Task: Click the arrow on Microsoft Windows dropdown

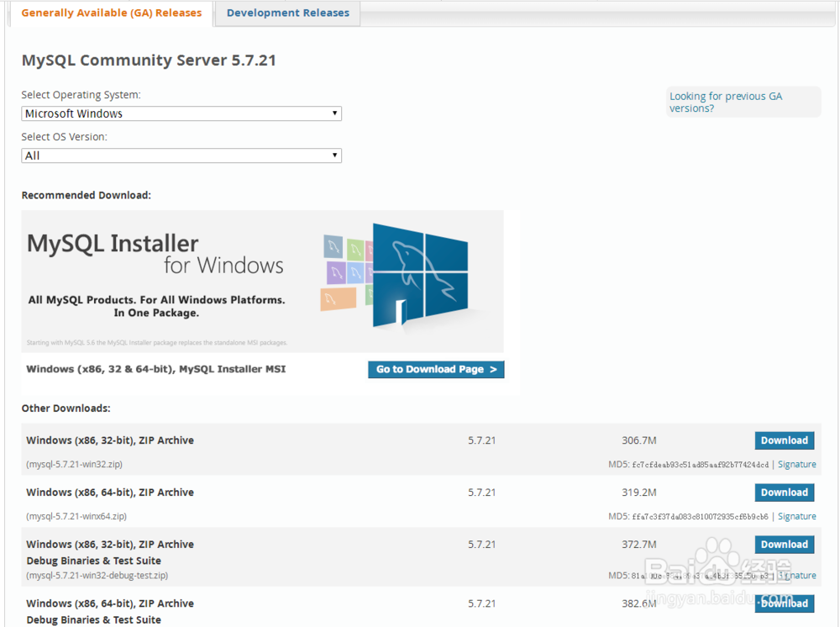Action: (x=334, y=113)
